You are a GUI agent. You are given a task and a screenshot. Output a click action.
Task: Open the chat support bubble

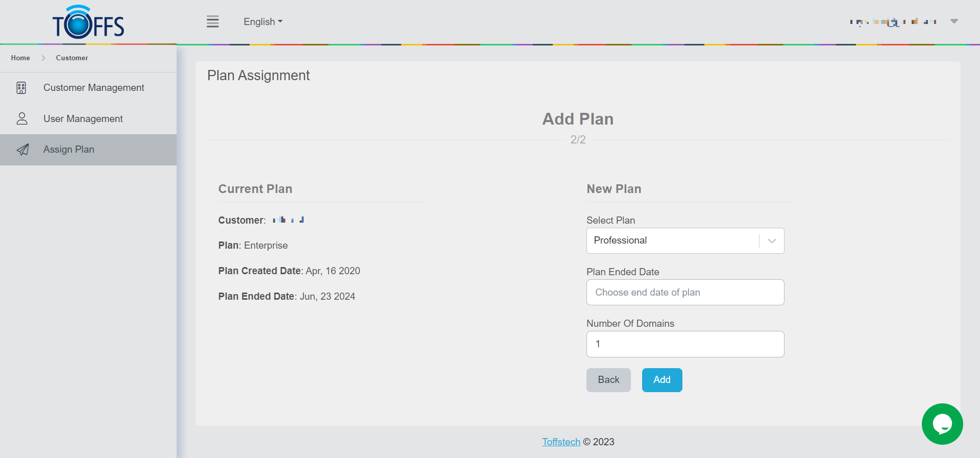tap(942, 424)
